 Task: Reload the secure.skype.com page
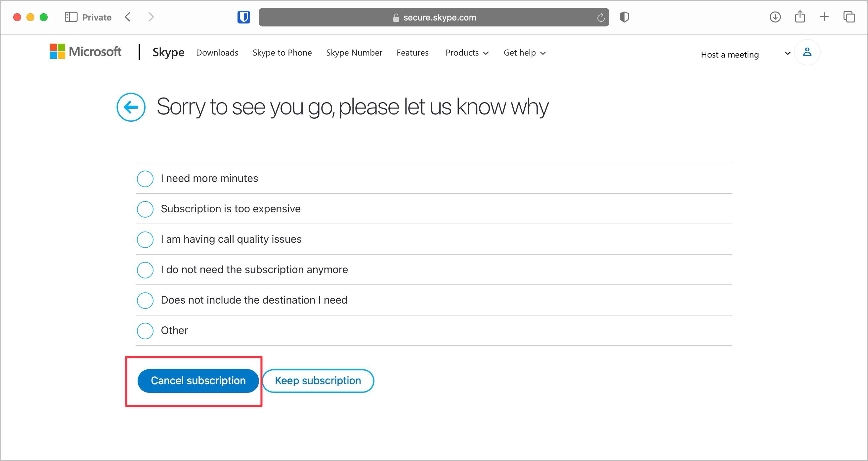[x=601, y=18]
